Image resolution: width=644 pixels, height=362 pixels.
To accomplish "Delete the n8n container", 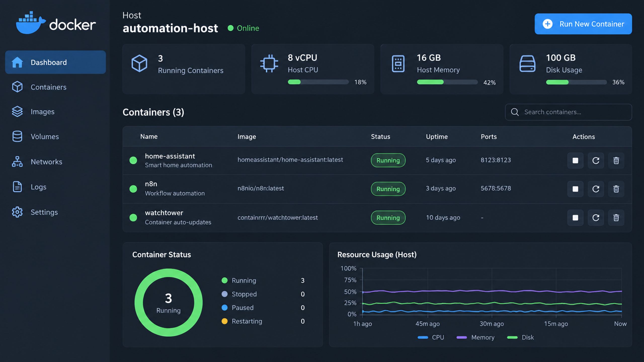I will point(616,189).
